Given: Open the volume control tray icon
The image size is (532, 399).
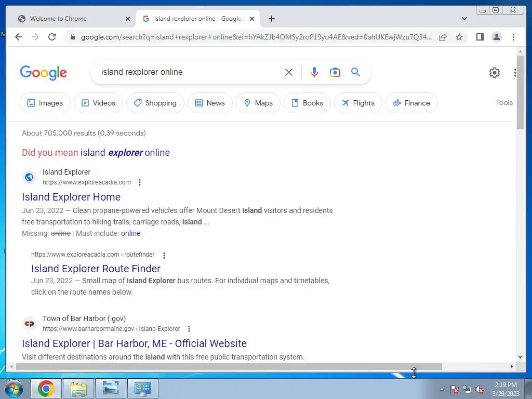Looking at the screenshot, I should click(480, 389).
